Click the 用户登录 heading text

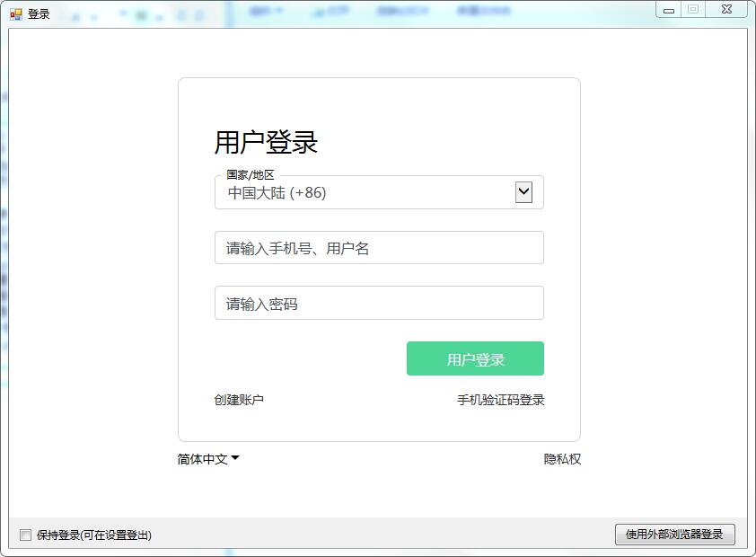(x=266, y=143)
